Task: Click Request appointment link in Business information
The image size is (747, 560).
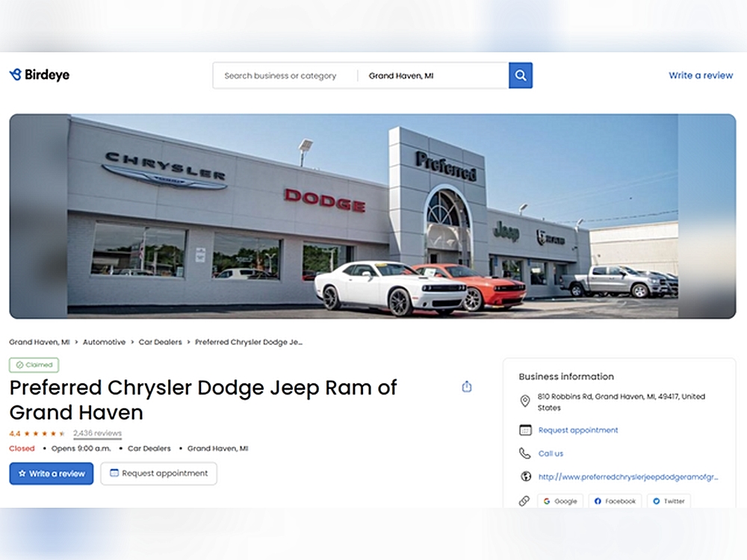Action: [x=578, y=430]
